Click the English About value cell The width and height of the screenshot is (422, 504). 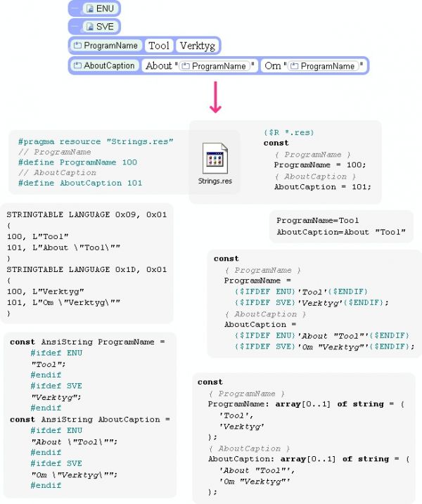pyautogui.click(x=200, y=66)
